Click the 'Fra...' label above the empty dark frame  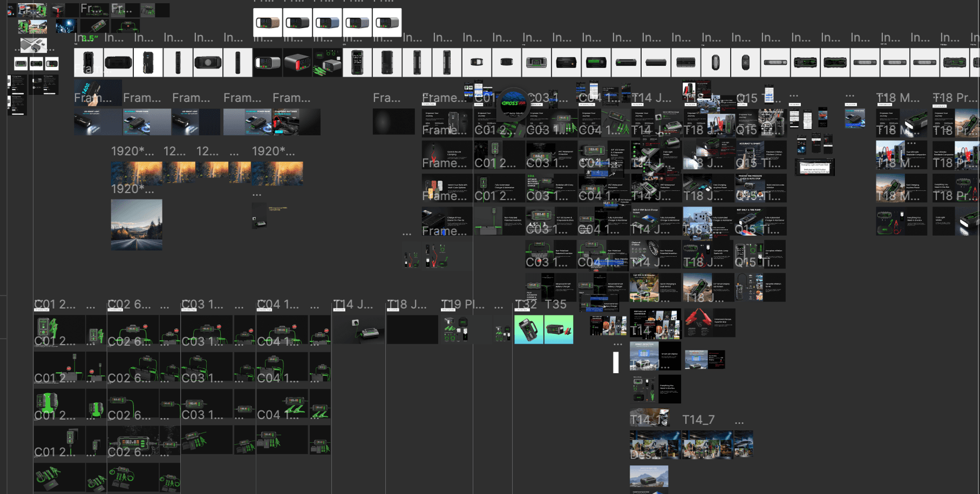point(386,98)
